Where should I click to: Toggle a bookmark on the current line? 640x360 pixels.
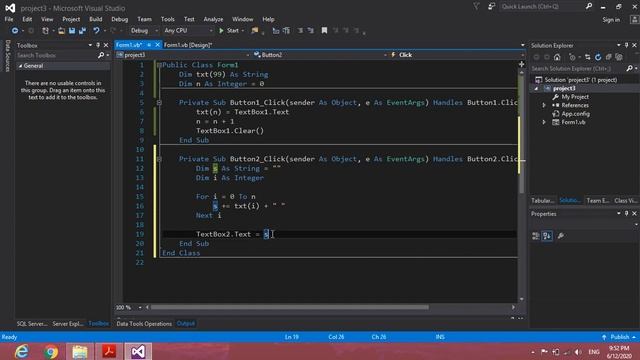pos(324,31)
